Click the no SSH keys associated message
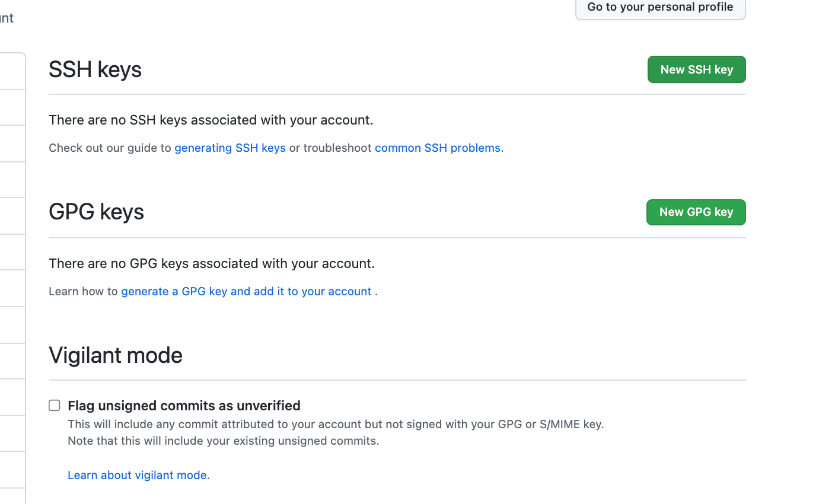Viewport: 835px width, 504px height. pos(211,120)
